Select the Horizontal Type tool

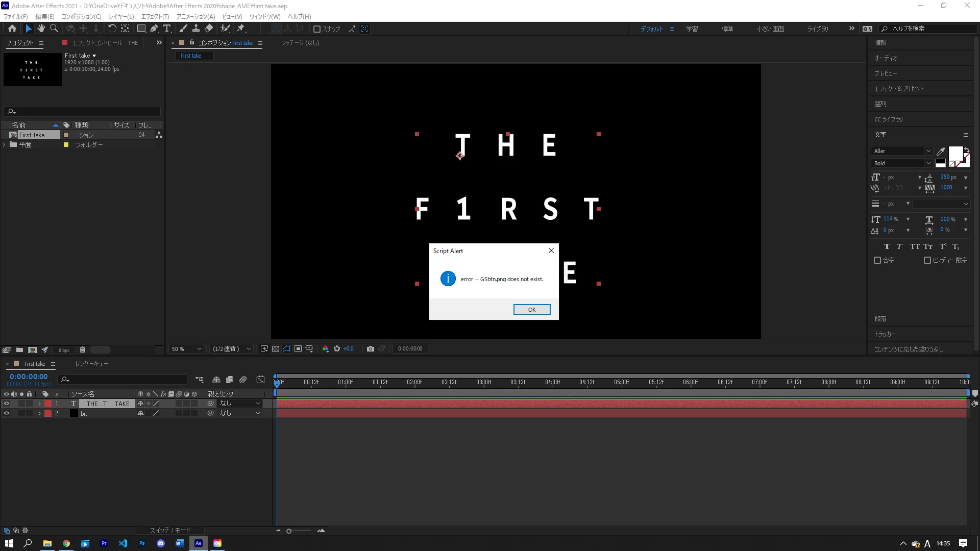(167, 29)
